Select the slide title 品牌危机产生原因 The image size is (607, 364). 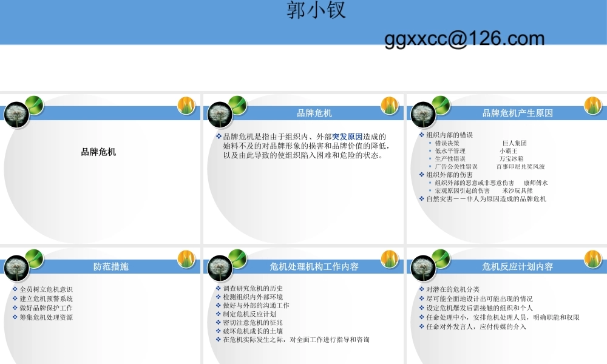click(517, 113)
